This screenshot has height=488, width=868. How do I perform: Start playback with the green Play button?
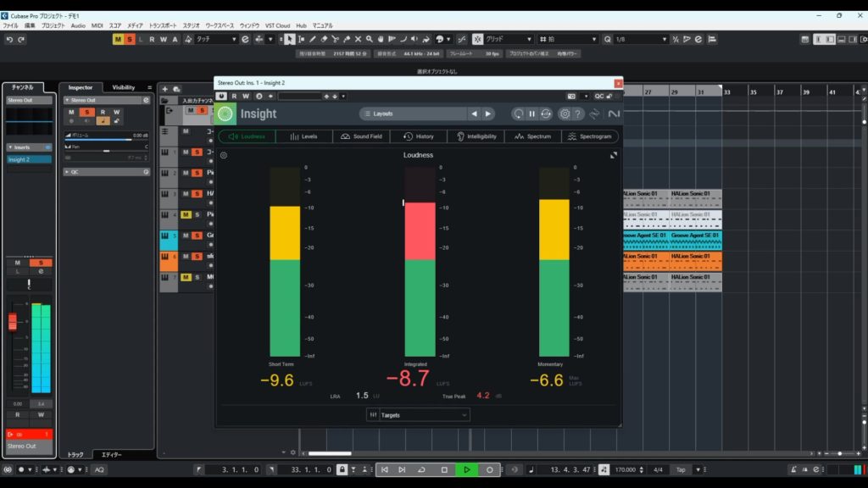(466, 469)
